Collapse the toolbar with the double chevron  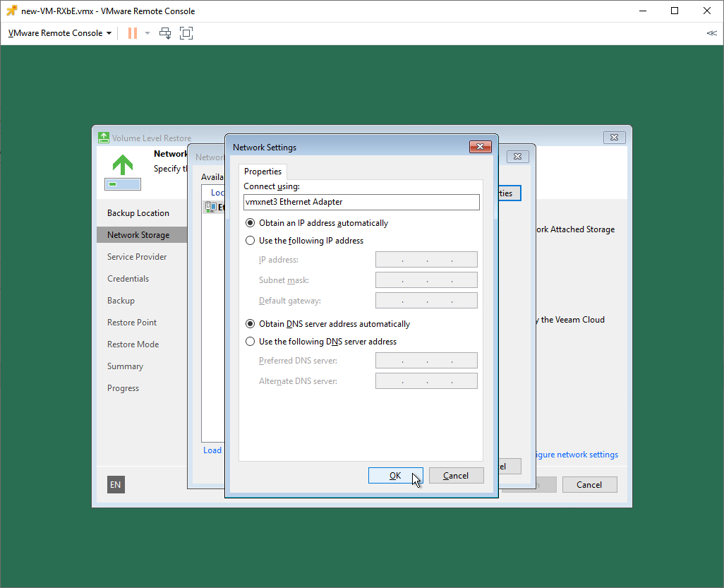(x=711, y=33)
